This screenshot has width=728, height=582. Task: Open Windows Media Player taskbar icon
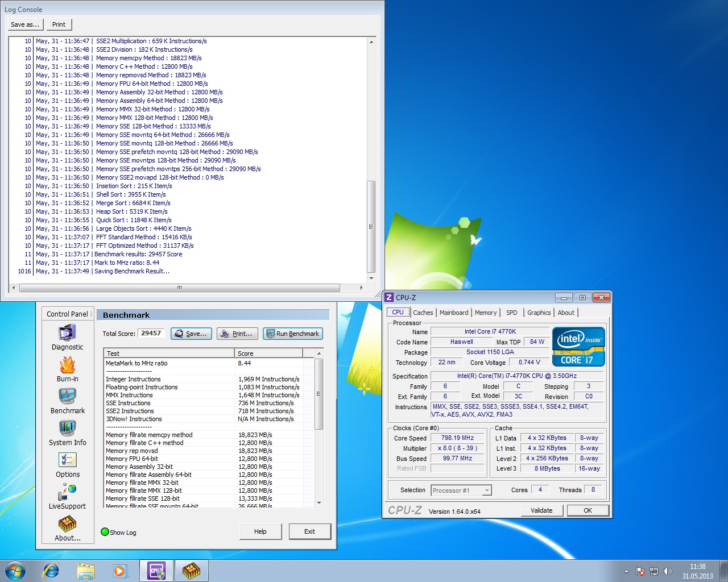[x=120, y=571]
